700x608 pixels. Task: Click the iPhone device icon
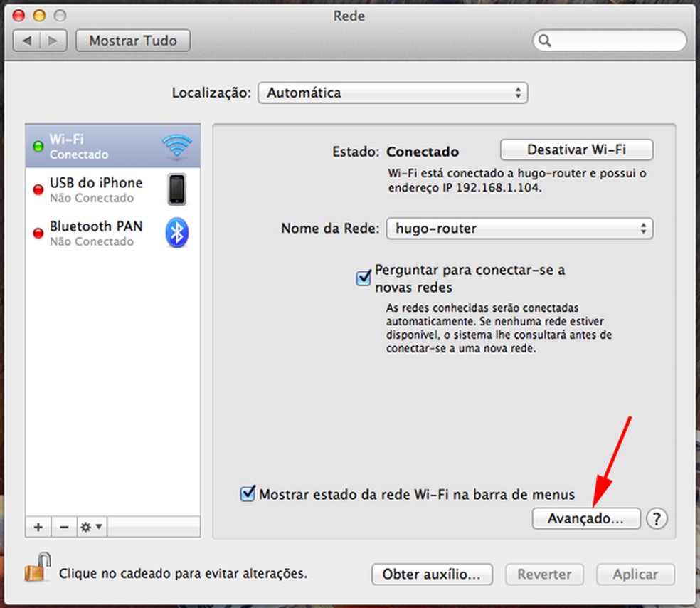[177, 189]
